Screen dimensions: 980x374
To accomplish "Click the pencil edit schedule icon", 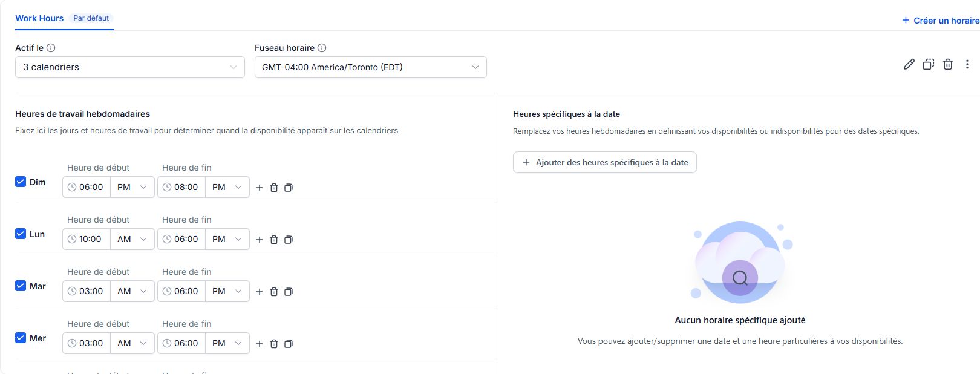I will coord(909,64).
